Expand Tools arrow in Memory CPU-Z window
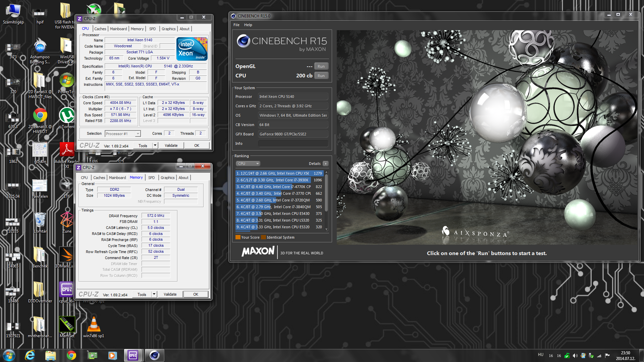 (x=154, y=294)
